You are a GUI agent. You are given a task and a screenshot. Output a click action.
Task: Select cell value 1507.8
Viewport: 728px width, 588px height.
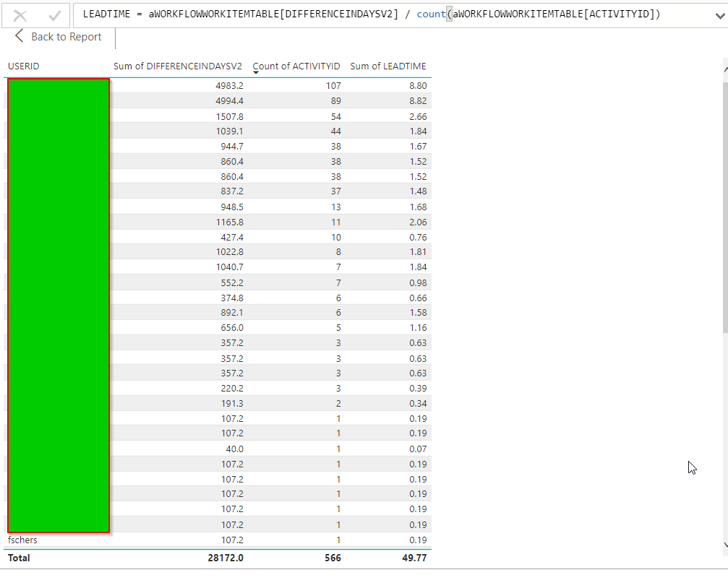click(229, 116)
